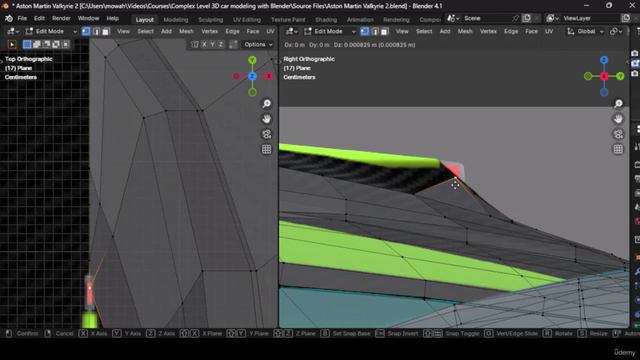The image size is (640, 360).
Task: Click the Blender logo menu icon
Action: point(9,19)
